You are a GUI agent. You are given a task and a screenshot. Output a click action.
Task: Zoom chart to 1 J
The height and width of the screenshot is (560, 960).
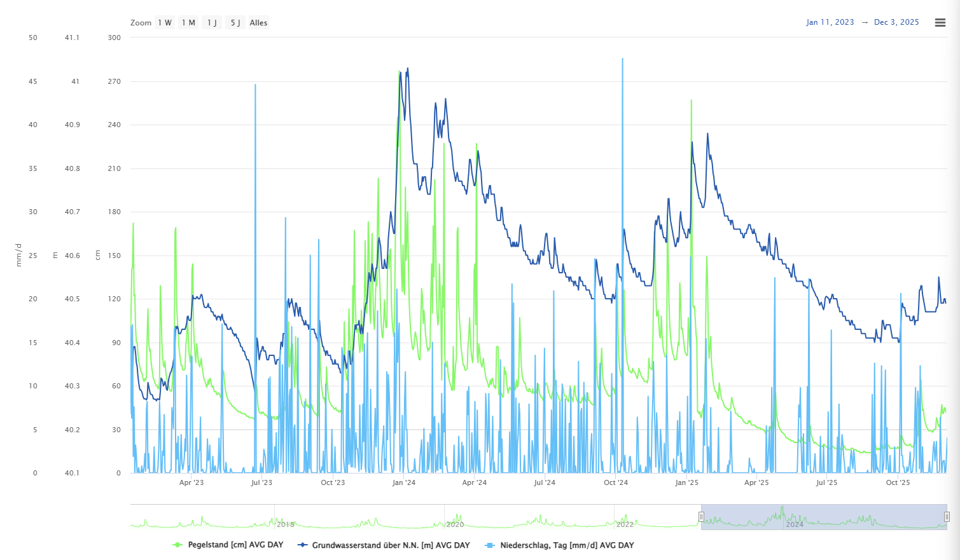[212, 23]
